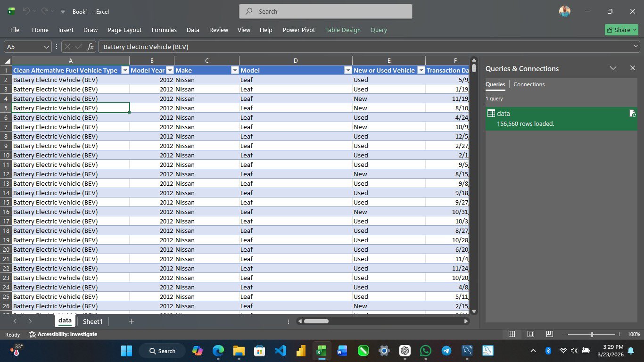This screenshot has height=362, width=644.
Task: Switch to Page Break Preview view
Action: point(549,334)
